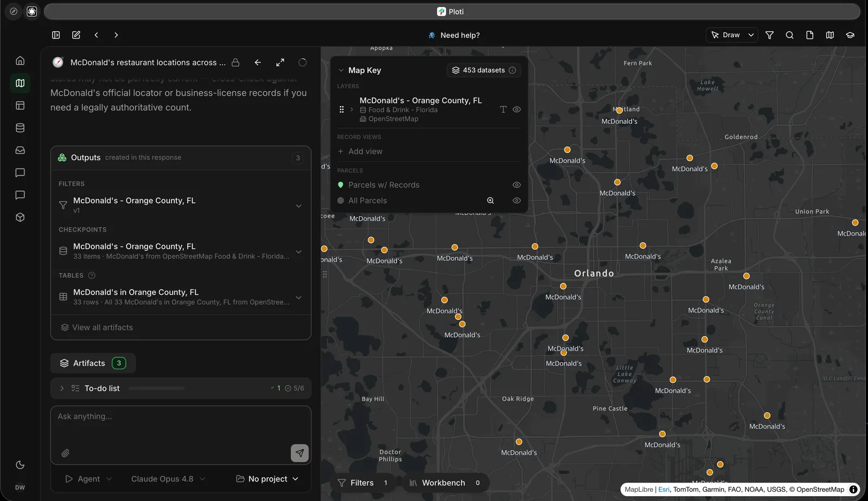
Task: Start a new chat with compose icon
Action: pyautogui.click(x=76, y=35)
